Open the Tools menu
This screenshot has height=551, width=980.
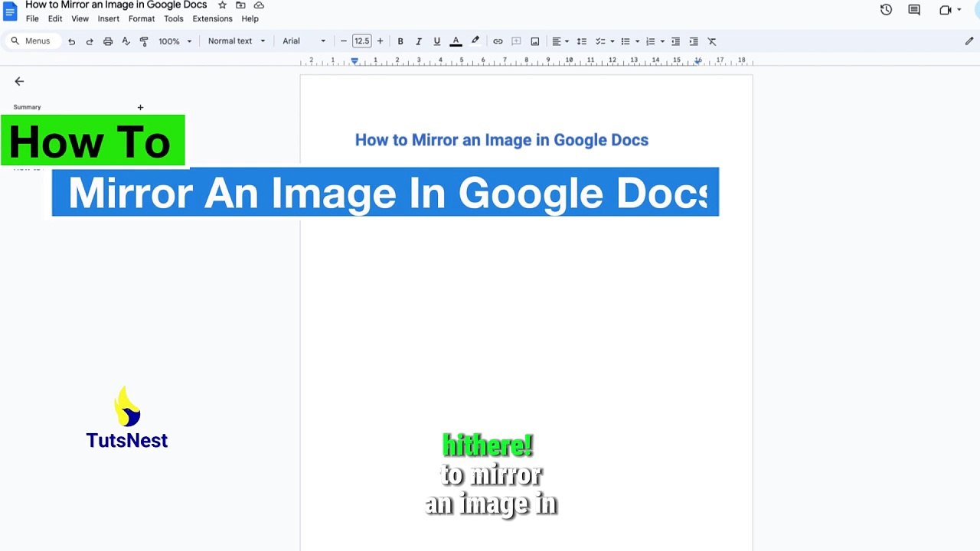pyautogui.click(x=174, y=19)
